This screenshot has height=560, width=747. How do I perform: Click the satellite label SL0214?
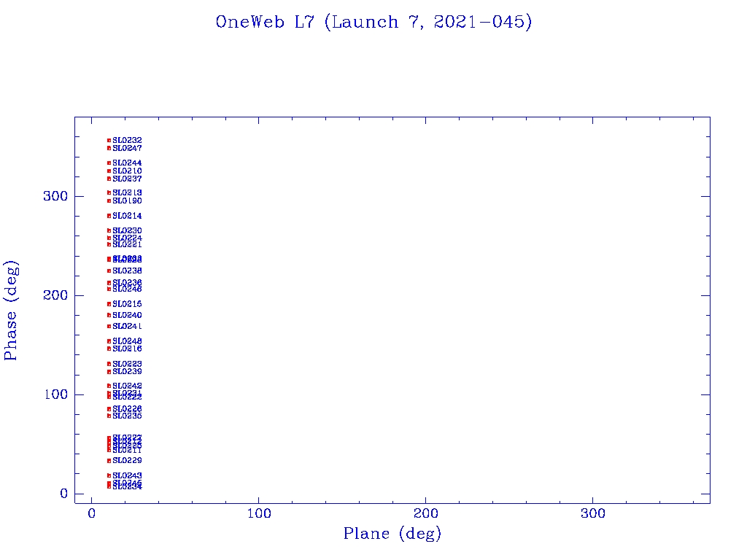pos(127,216)
